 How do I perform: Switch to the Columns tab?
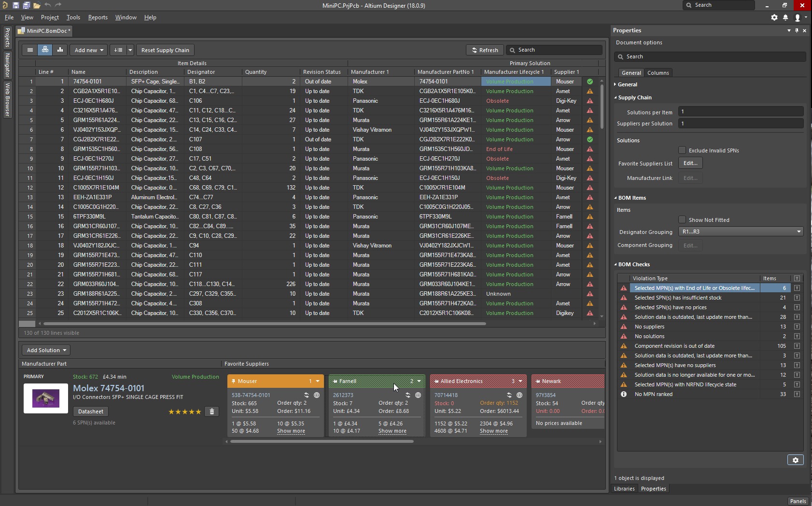coord(658,73)
